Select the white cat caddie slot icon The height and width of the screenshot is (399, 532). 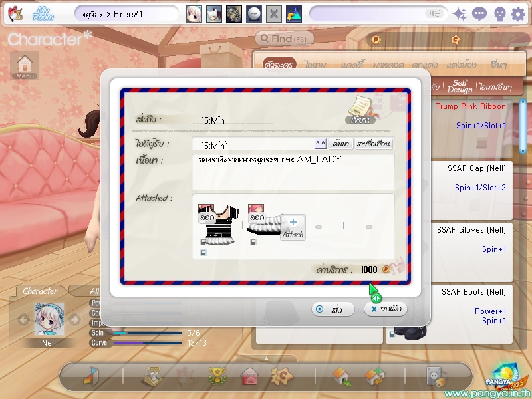(214, 14)
